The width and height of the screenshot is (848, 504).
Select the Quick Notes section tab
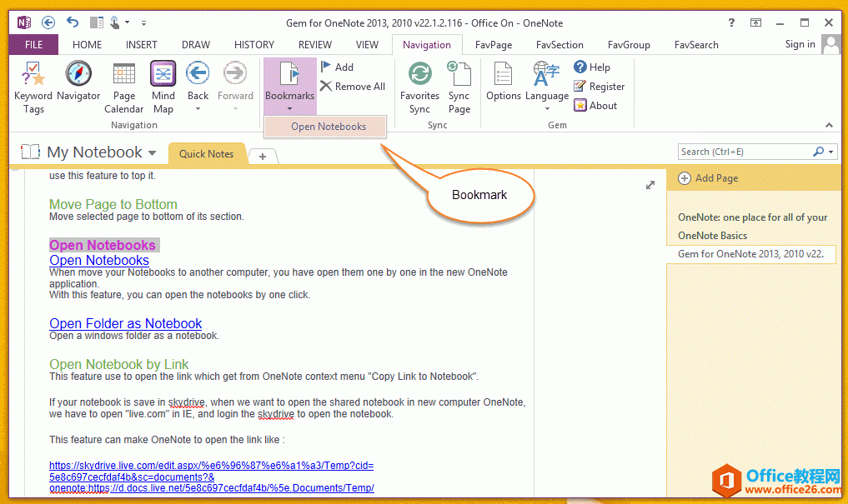point(206,153)
